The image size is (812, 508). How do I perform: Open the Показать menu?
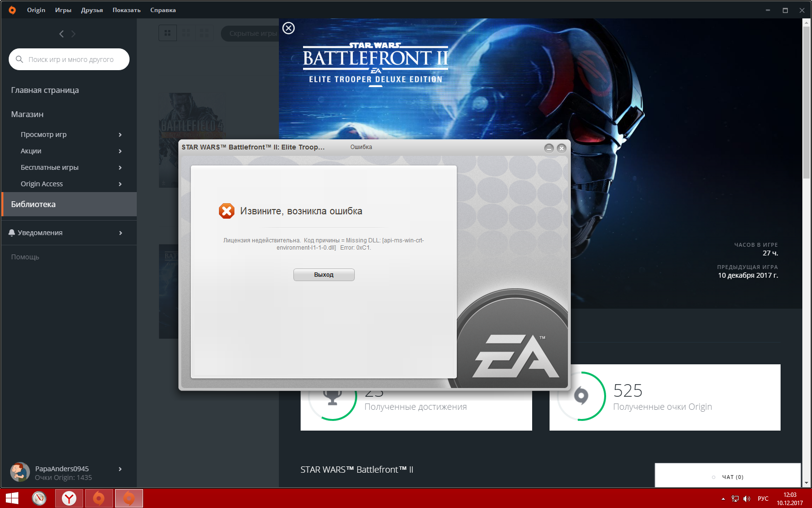point(127,10)
